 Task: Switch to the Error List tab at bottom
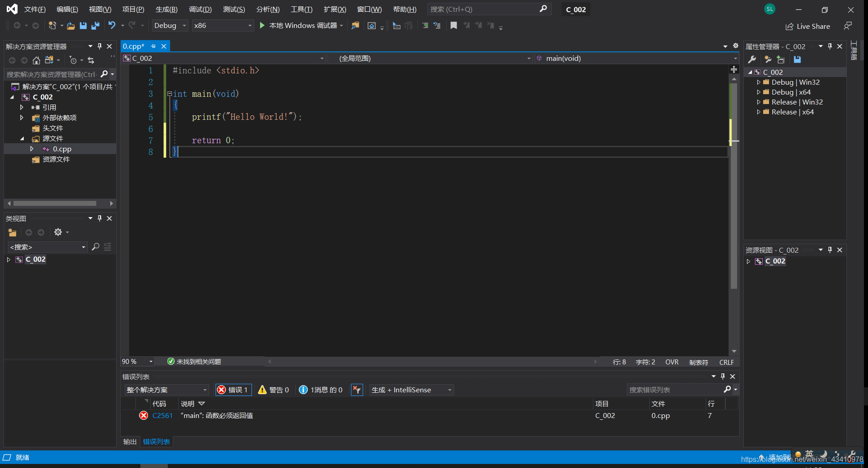(157, 442)
